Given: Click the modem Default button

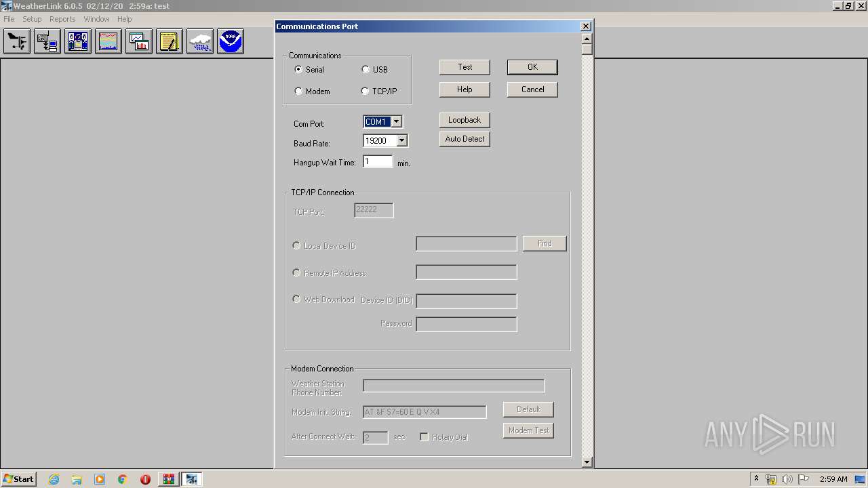Looking at the screenshot, I should pyautogui.click(x=528, y=409).
